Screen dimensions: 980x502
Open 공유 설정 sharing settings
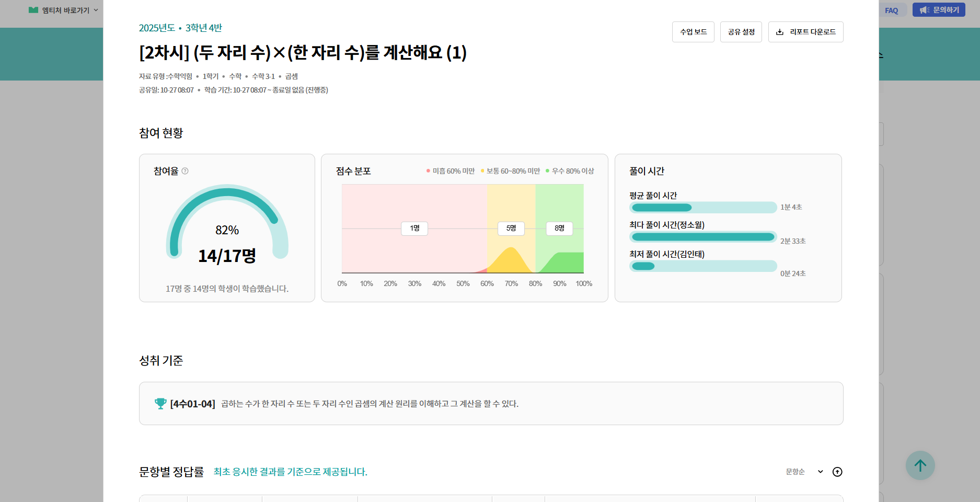[741, 32]
